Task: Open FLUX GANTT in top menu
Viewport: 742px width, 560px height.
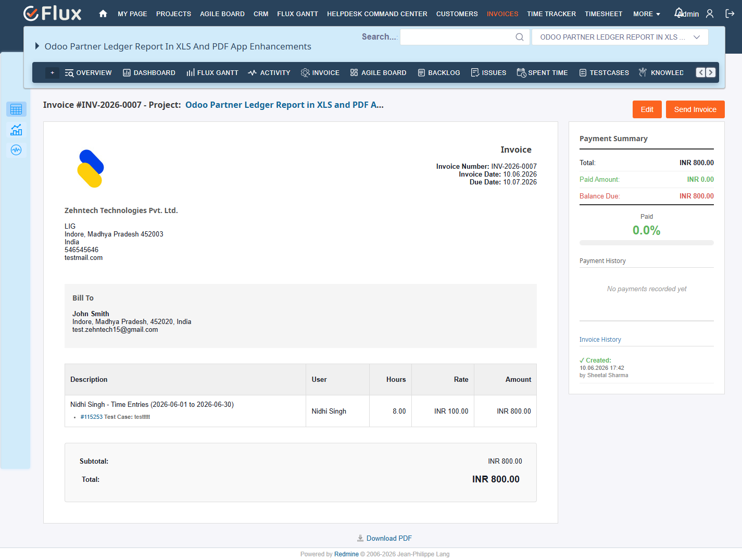Action: (x=297, y=14)
